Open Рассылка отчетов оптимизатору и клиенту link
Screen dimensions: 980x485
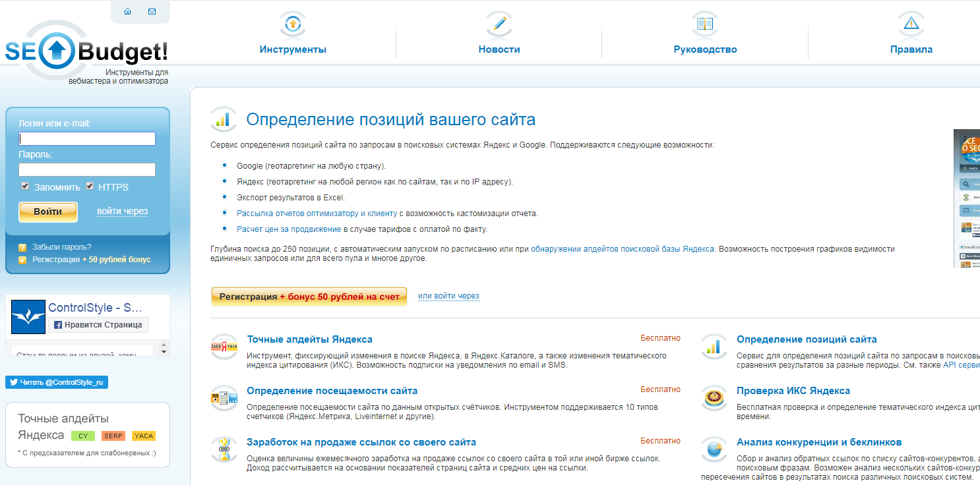[317, 214]
